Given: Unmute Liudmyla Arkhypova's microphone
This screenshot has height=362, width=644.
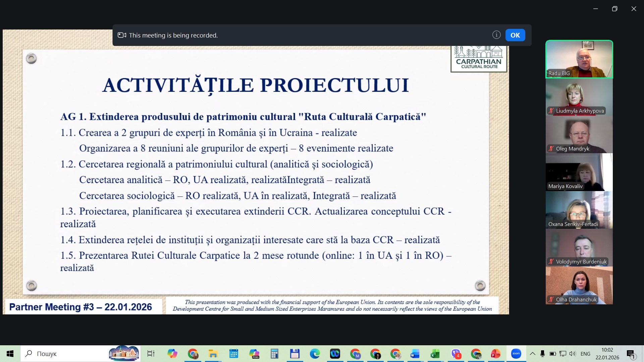Looking at the screenshot, I should (550, 111).
